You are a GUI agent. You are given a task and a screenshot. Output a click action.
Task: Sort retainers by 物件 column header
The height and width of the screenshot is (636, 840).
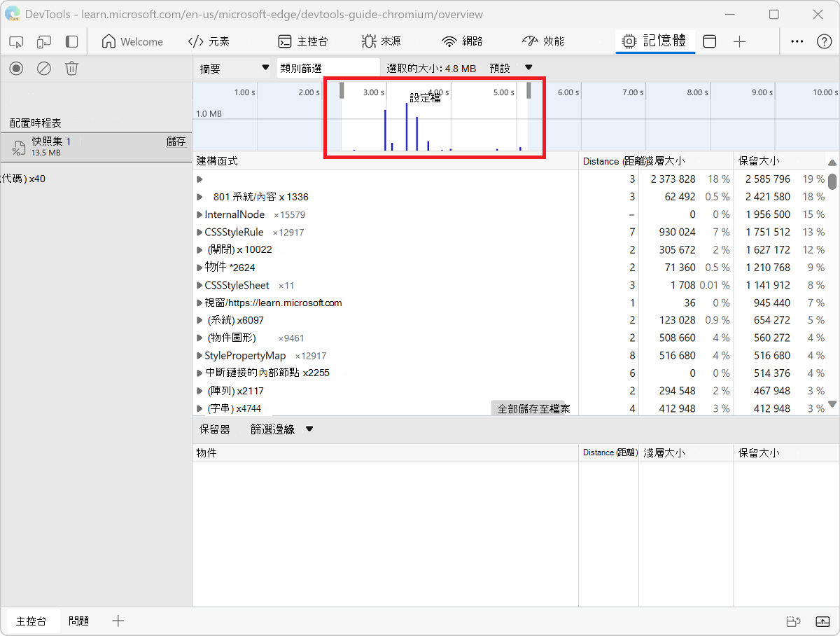[386, 453]
